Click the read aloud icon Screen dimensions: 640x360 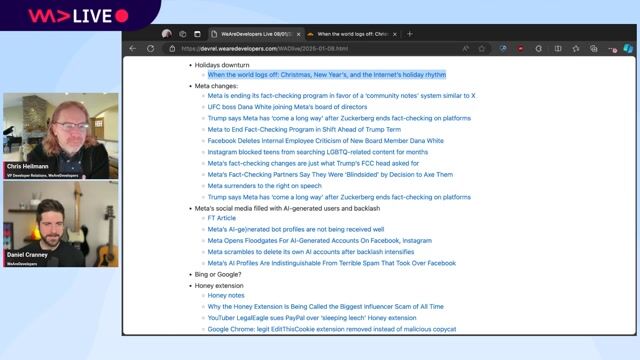(466, 49)
